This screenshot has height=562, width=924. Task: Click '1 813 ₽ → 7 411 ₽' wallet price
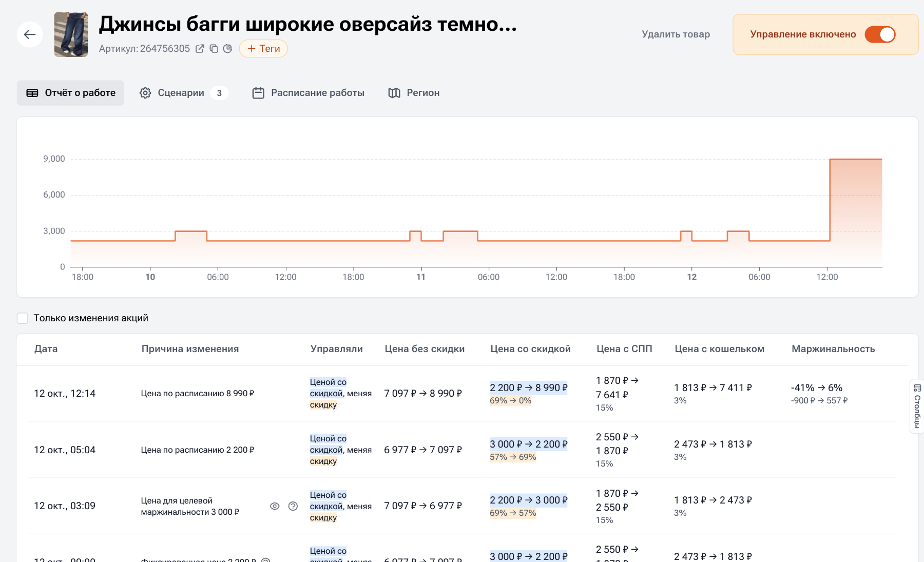[713, 388]
